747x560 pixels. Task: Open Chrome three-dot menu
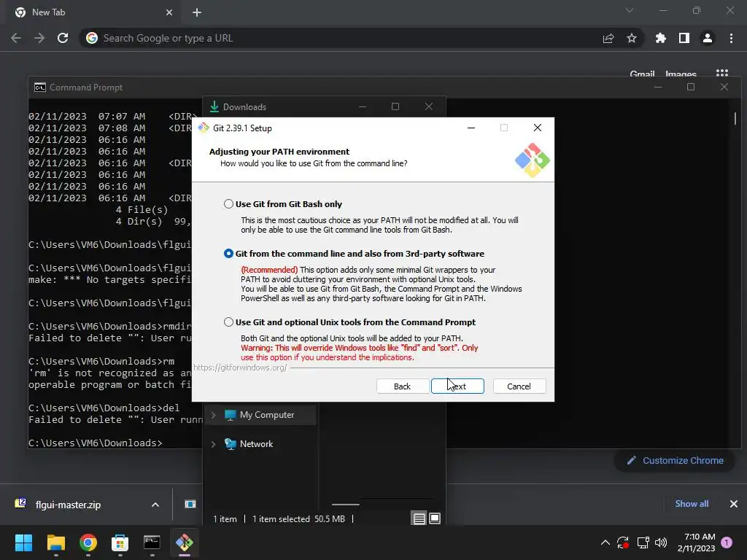point(731,38)
